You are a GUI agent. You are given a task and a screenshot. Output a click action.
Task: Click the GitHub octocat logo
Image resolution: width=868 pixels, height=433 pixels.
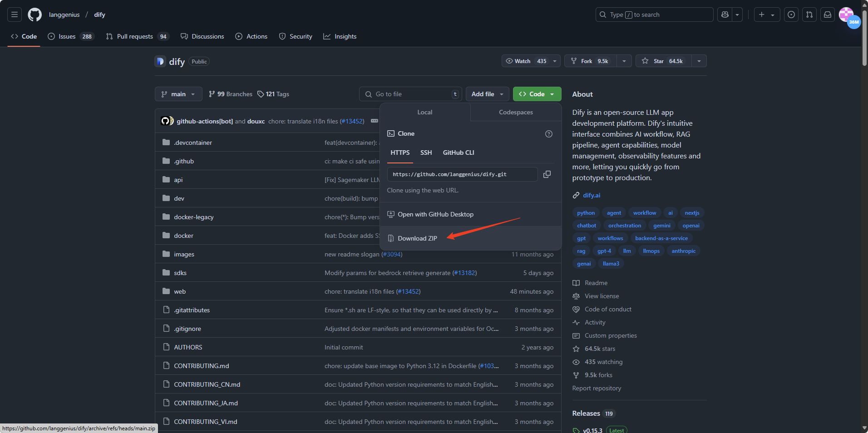[x=35, y=15]
